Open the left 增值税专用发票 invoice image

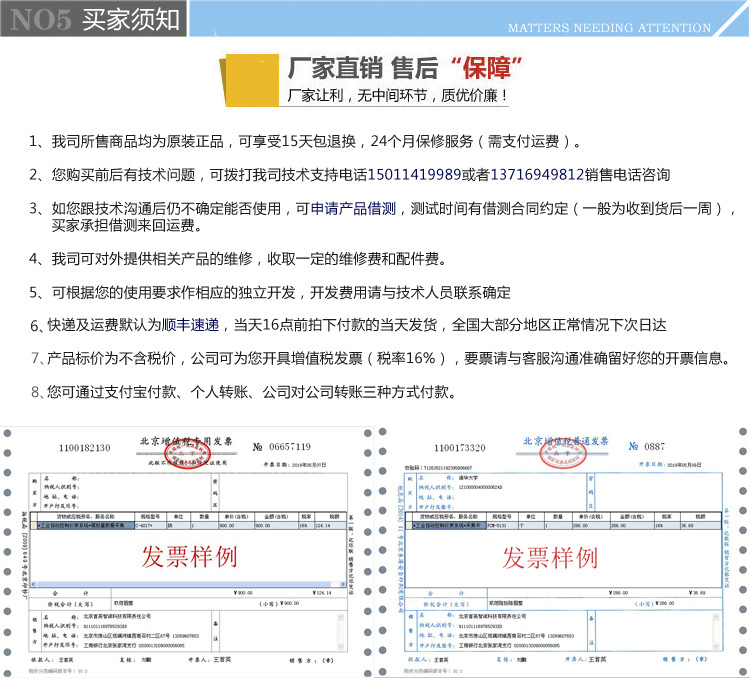187,551
